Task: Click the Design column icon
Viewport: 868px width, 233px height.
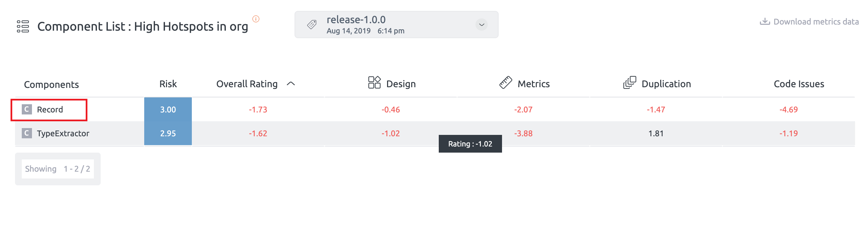Action: click(x=374, y=82)
